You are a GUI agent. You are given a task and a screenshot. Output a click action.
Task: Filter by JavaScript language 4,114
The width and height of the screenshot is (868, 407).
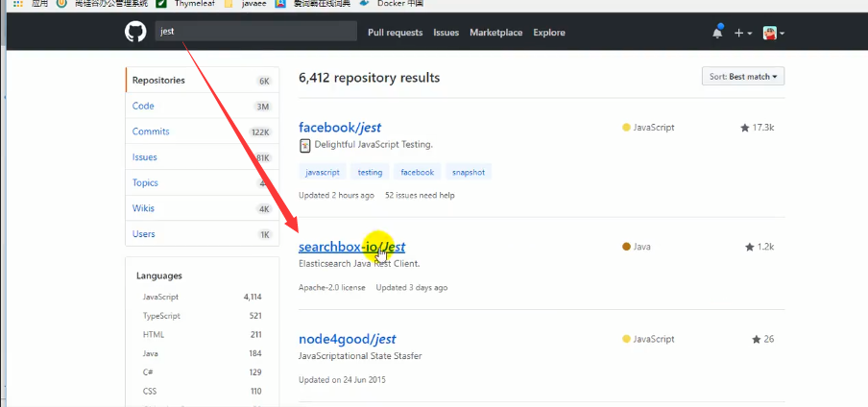(x=202, y=297)
